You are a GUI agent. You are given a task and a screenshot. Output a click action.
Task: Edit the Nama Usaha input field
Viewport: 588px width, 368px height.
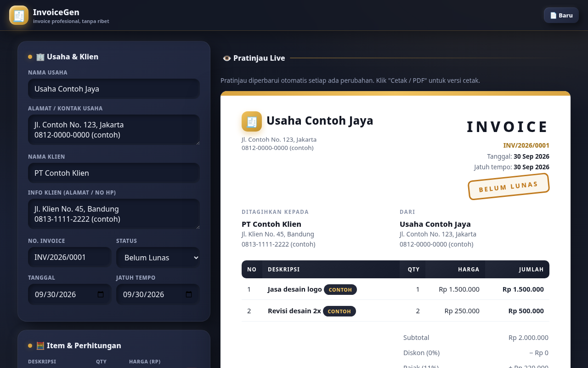pos(114,89)
